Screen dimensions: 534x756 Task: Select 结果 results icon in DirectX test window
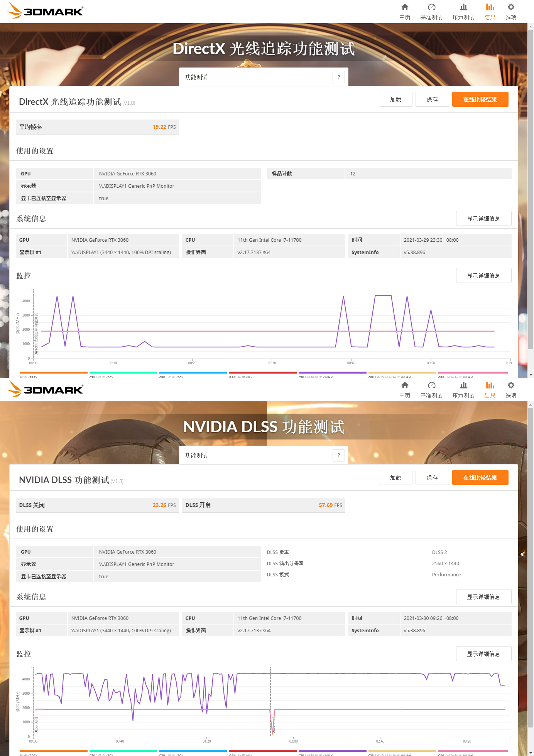point(490,7)
